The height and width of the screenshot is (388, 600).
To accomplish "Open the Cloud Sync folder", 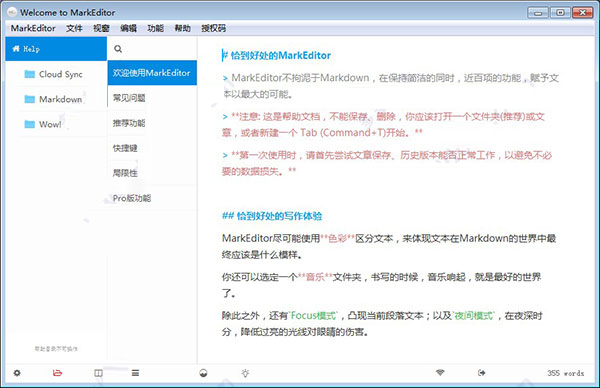I will (56, 74).
